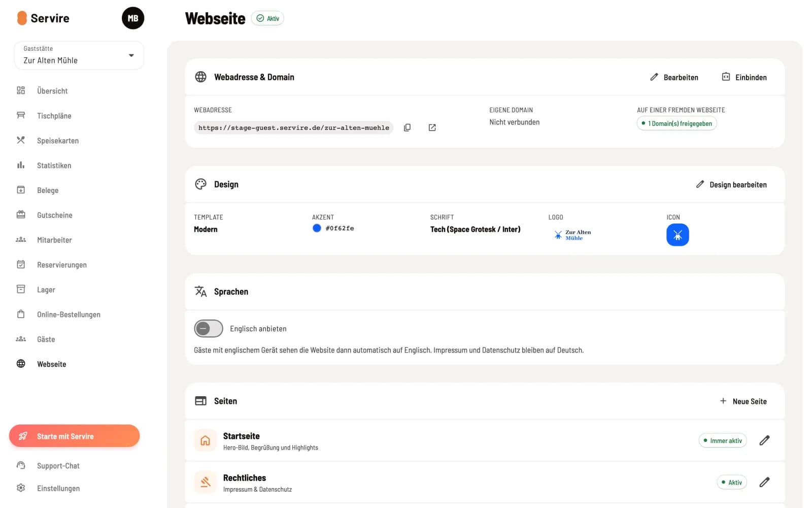Select Webseite in the sidebar
Screen dimensions: 812x508
pos(51,364)
